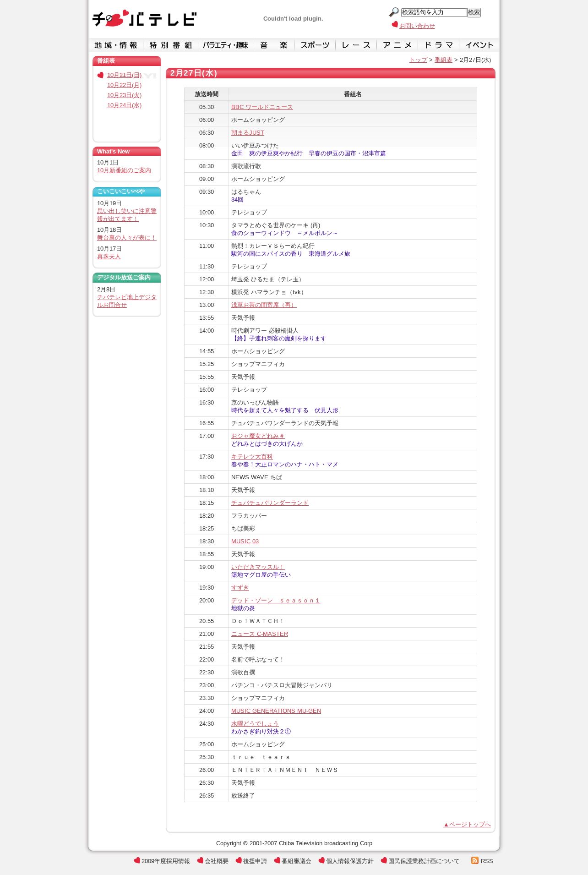Open 浅草お茶の間寄席（再） program

(x=264, y=305)
